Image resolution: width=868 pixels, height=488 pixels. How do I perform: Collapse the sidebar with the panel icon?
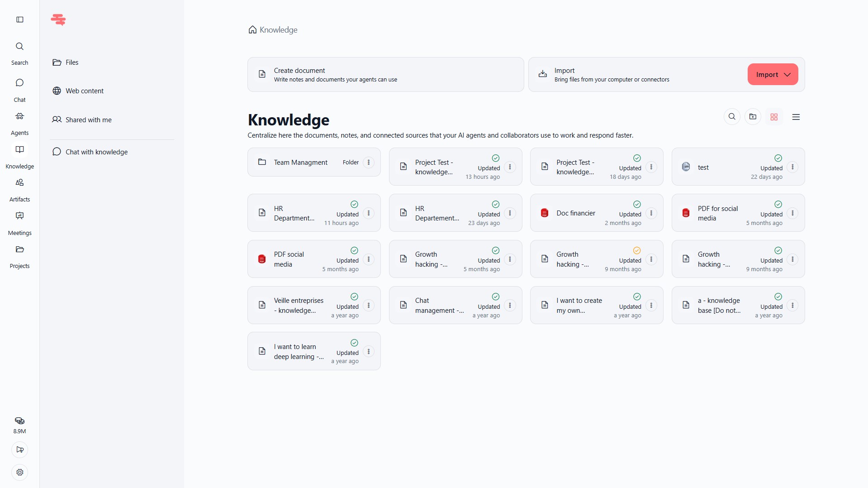coord(19,19)
